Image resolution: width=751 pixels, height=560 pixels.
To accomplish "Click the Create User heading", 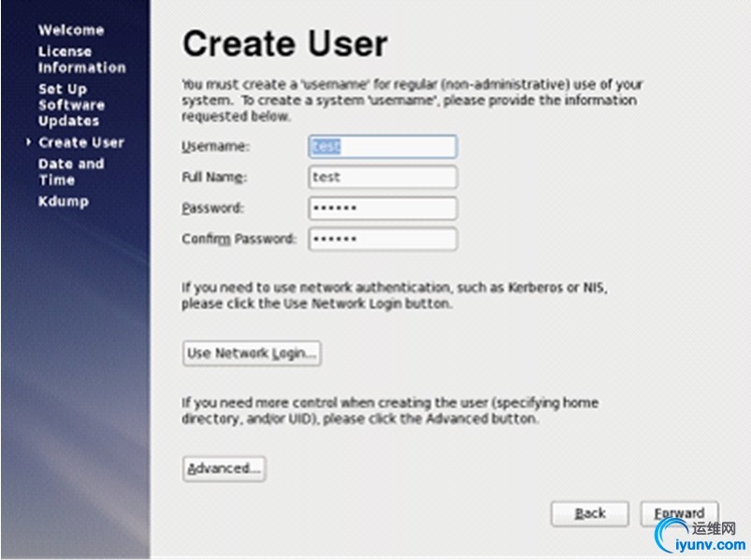I will pos(285,44).
